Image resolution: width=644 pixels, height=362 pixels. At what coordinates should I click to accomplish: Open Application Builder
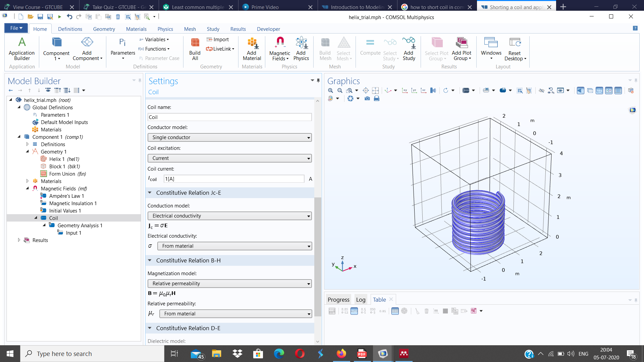click(x=22, y=49)
